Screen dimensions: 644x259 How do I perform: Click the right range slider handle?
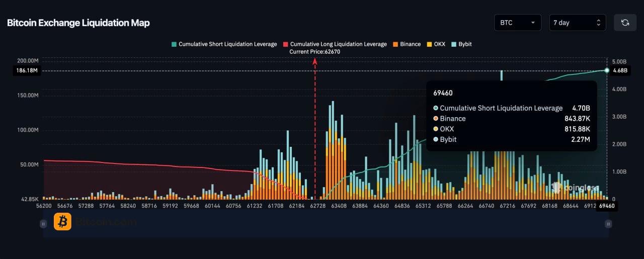[x=608, y=224]
